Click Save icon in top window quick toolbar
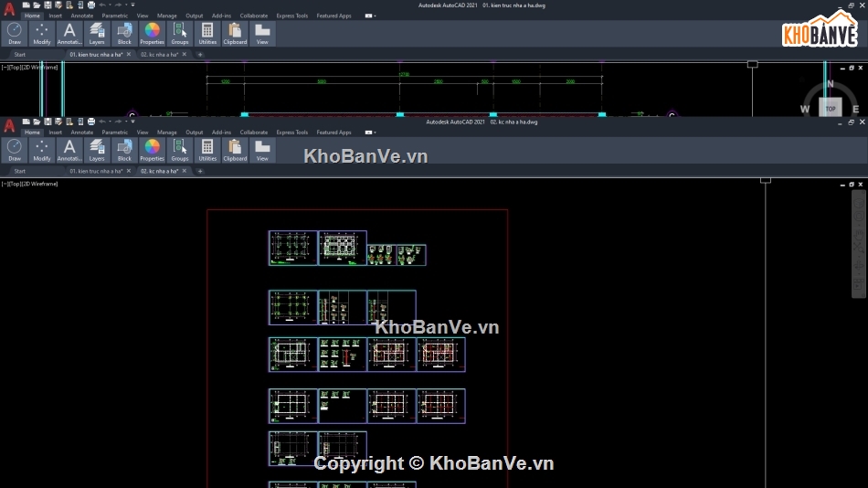This screenshot has width=868, height=488. [x=48, y=5]
